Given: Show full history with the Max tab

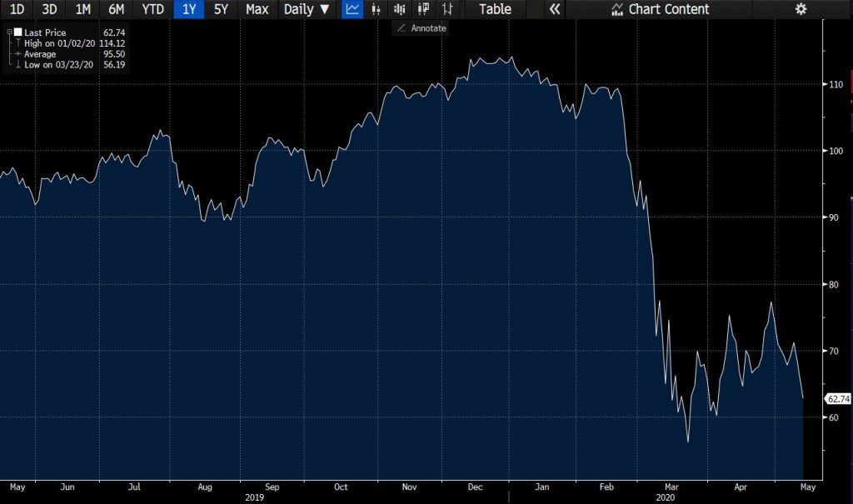Looking at the screenshot, I should pos(257,8).
